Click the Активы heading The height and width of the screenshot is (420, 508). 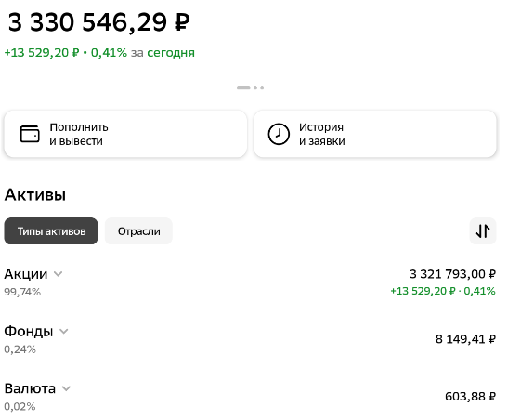(35, 195)
